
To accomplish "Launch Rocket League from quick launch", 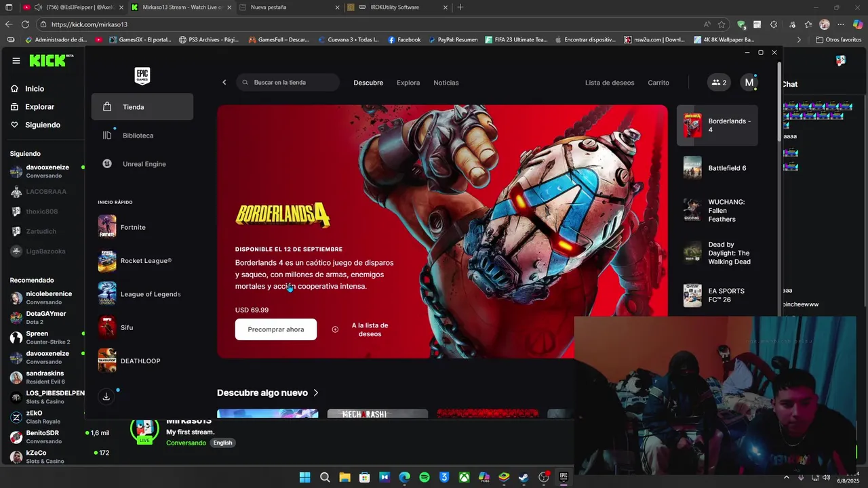I will pos(146,261).
